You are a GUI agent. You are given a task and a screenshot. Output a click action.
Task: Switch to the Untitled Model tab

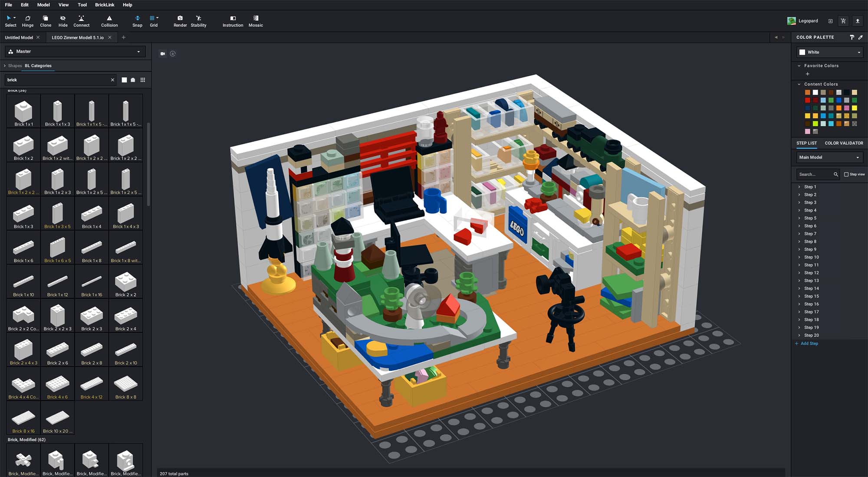19,38
